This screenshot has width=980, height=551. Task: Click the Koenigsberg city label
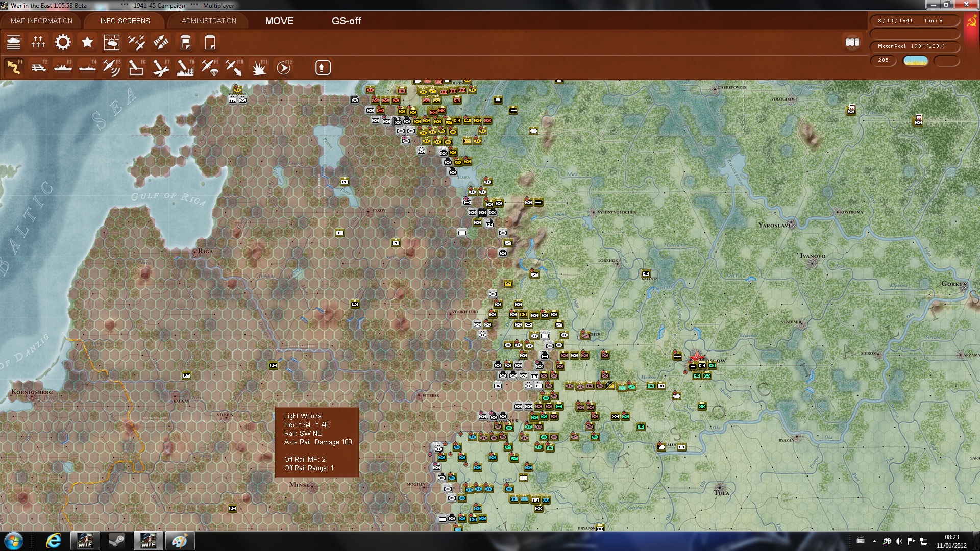32,392
